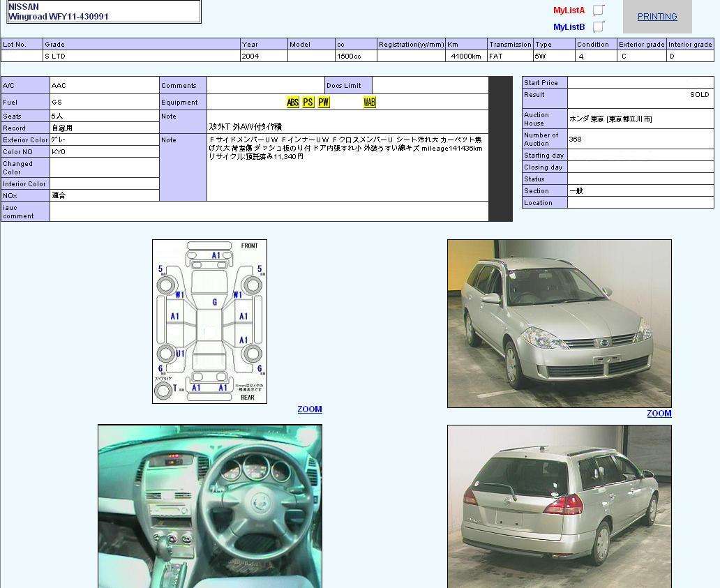Select the year value '2004'
Viewport: 720px width, 588px height.
(250, 56)
